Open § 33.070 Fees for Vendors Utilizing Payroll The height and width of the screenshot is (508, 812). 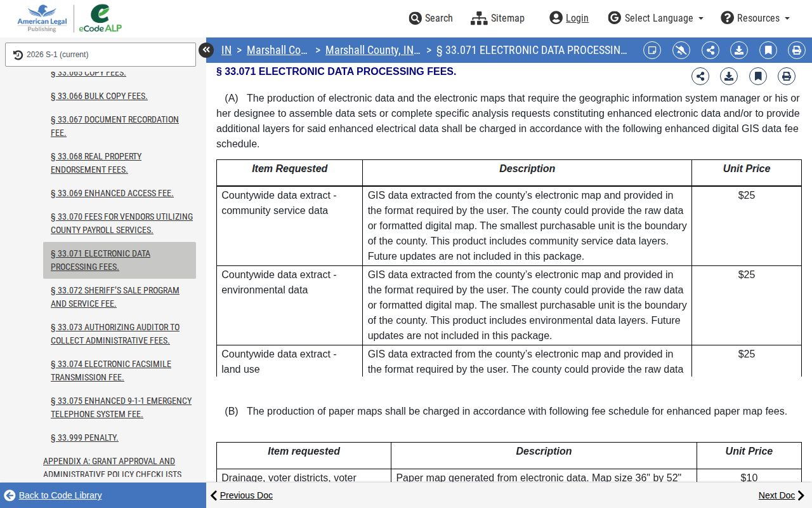tap(122, 224)
